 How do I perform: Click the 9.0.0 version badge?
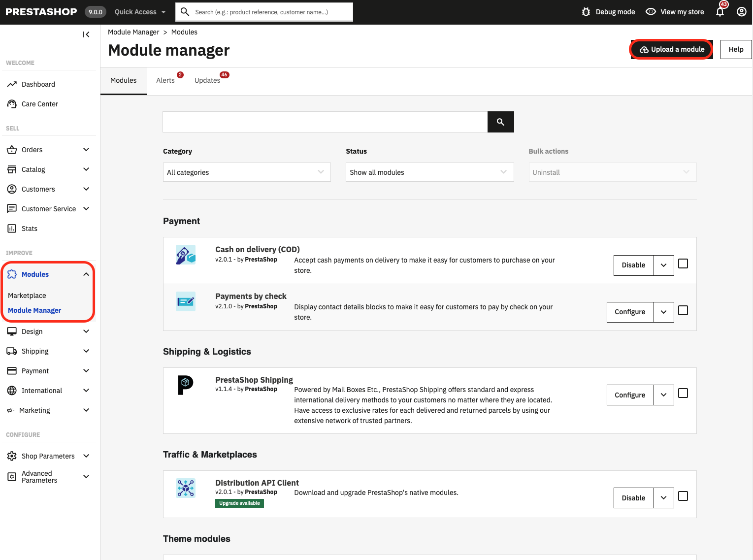tap(96, 12)
